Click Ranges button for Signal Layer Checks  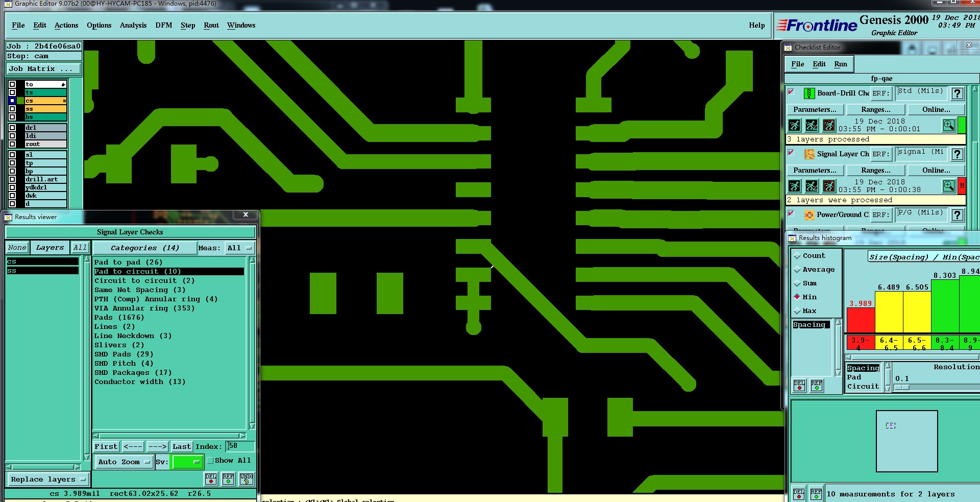pos(876,171)
